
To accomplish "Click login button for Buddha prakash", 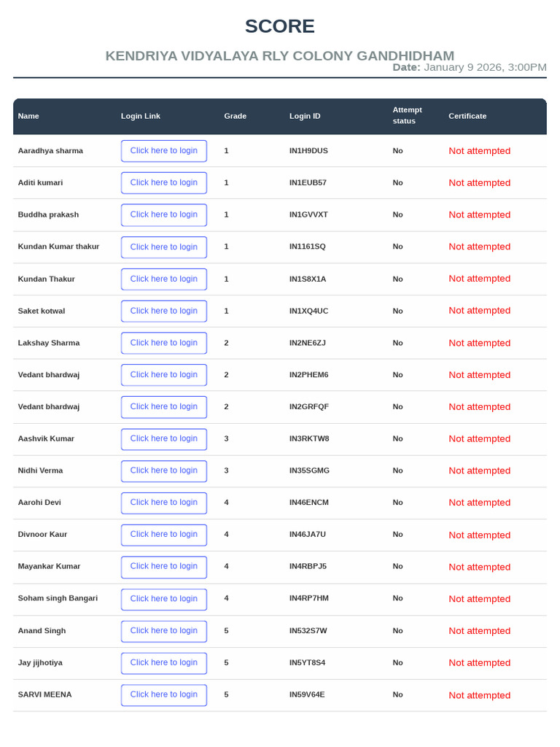I will tap(164, 215).
